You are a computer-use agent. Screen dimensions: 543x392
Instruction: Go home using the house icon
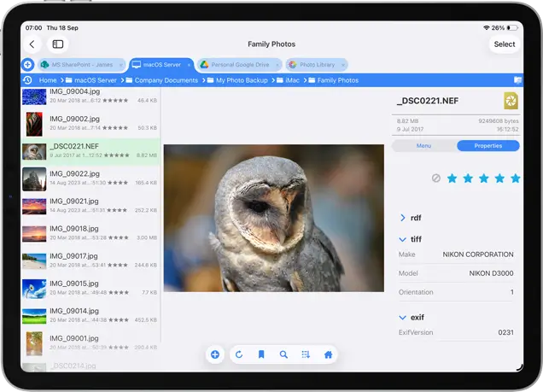coord(328,354)
